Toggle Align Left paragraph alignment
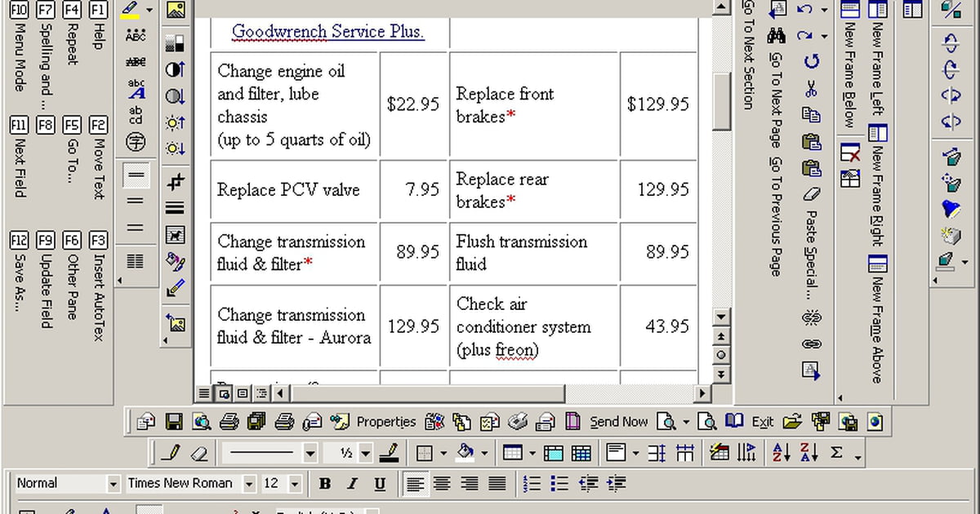 point(415,484)
